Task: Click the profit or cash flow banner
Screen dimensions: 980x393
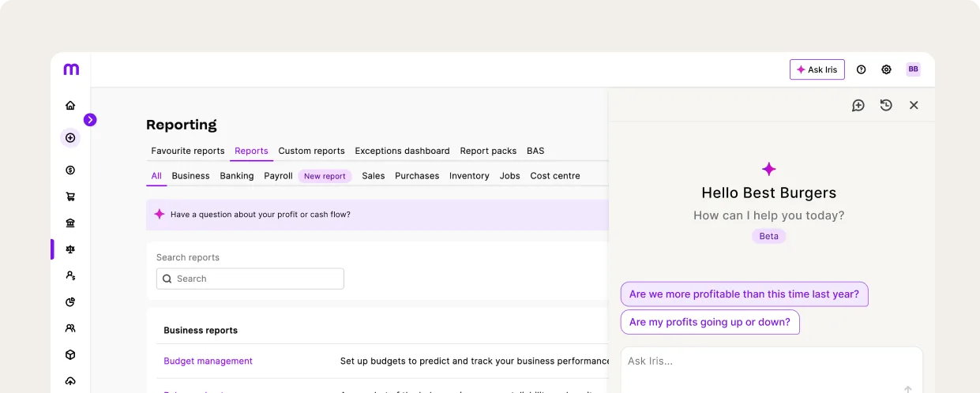Action: (377, 215)
